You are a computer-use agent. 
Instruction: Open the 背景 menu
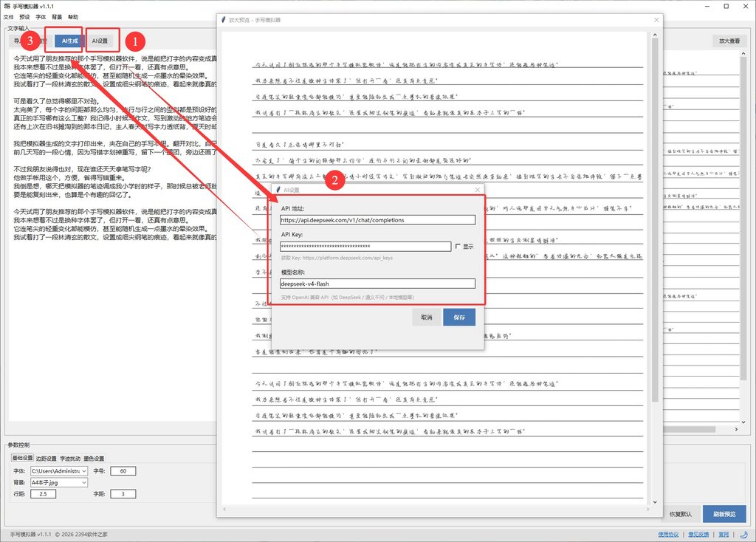click(57, 17)
